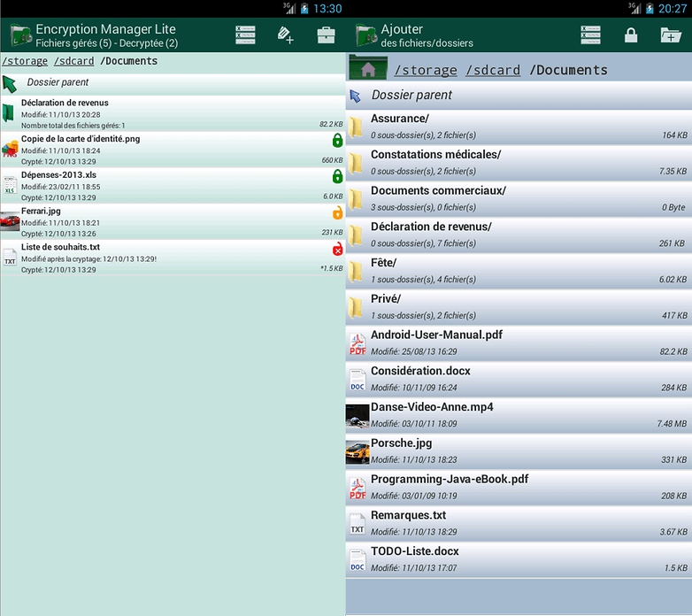Viewport: 692px width, 616px height.
Task: Select file name Programming-Java-eBook.pdf
Action: [450, 479]
